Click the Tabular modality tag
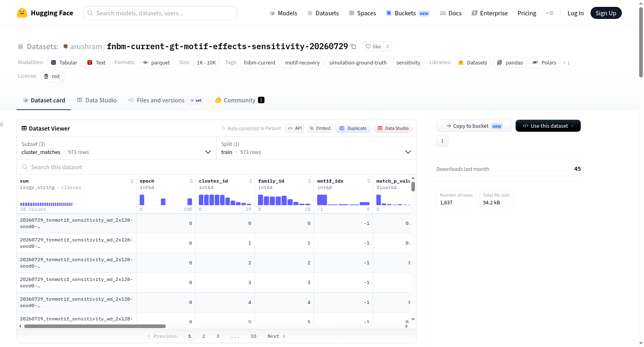This screenshot has width=644, height=347. pos(64,62)
